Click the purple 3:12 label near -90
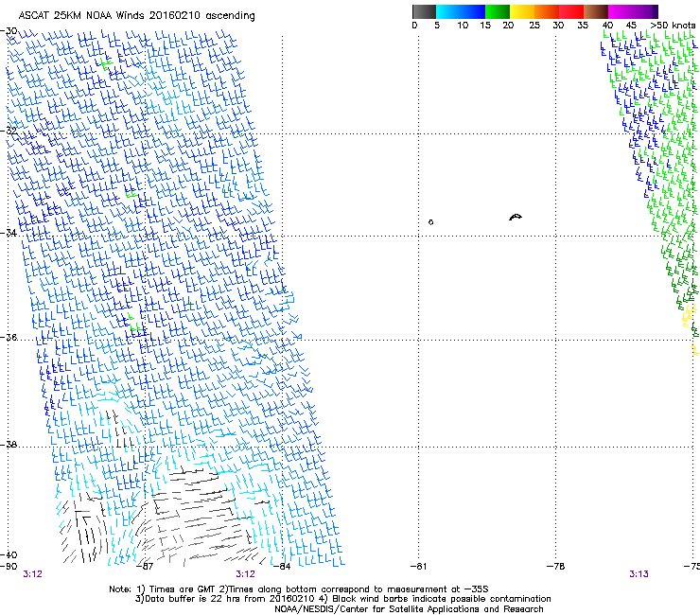 [x=32, y=574]
